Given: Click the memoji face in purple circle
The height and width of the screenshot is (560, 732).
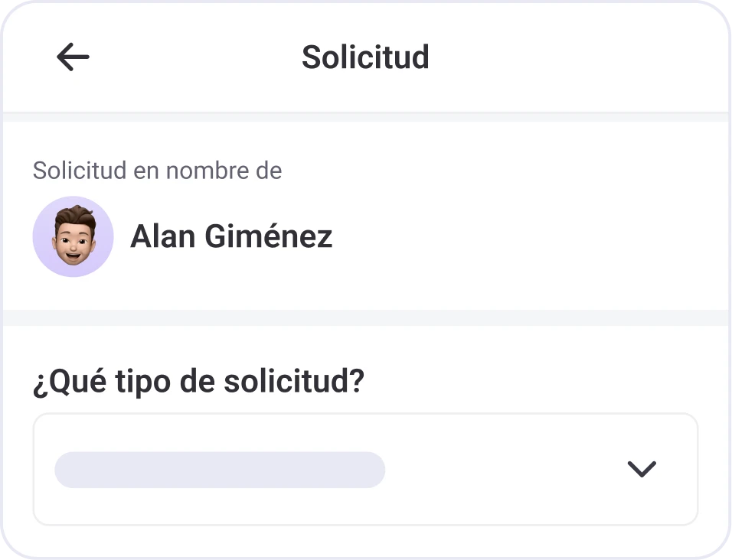Looking at the screenshot, I should (74, 236).
